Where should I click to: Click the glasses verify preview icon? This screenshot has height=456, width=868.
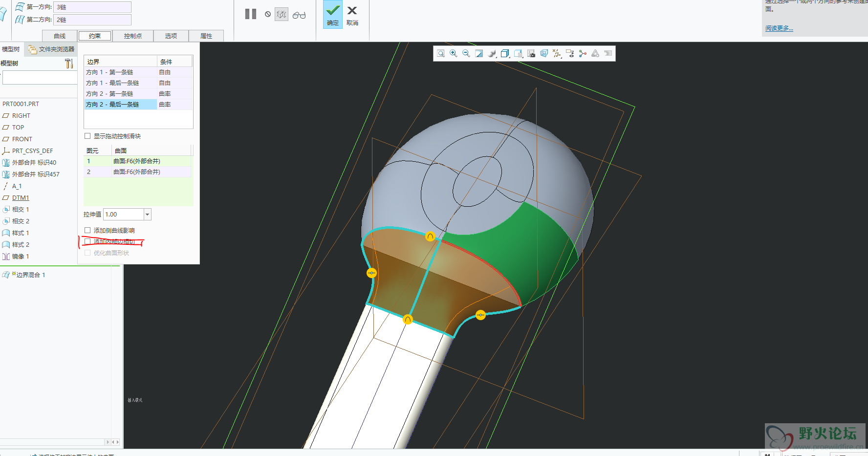(x=299, y=15)
